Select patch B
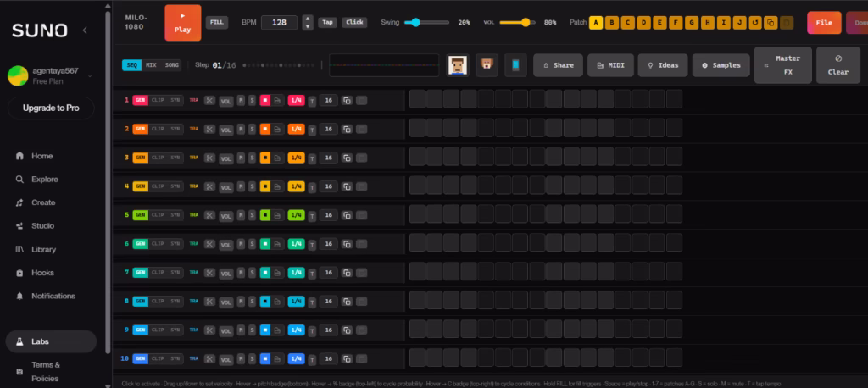The height and width of the screenshot is (388, 868). 612,23
